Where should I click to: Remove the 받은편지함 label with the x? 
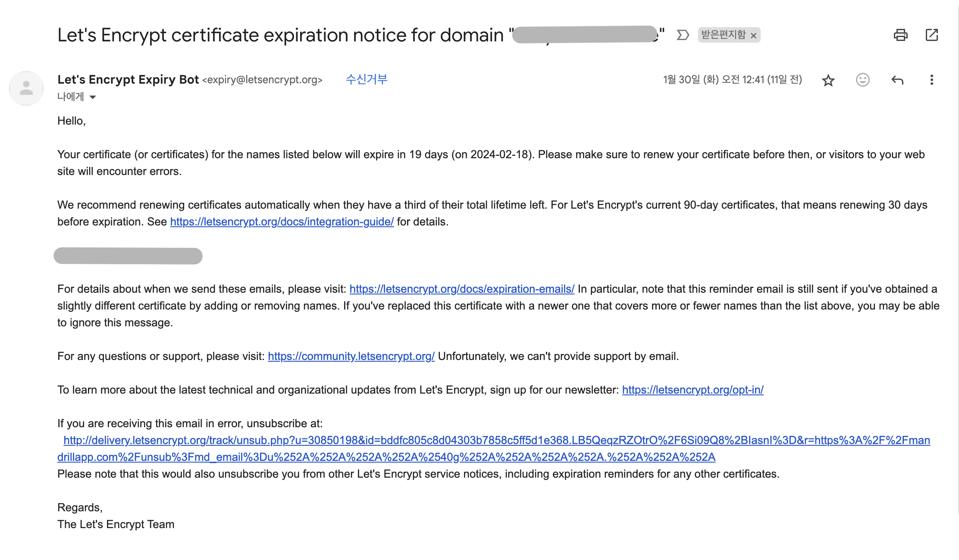tap(753, 35)
